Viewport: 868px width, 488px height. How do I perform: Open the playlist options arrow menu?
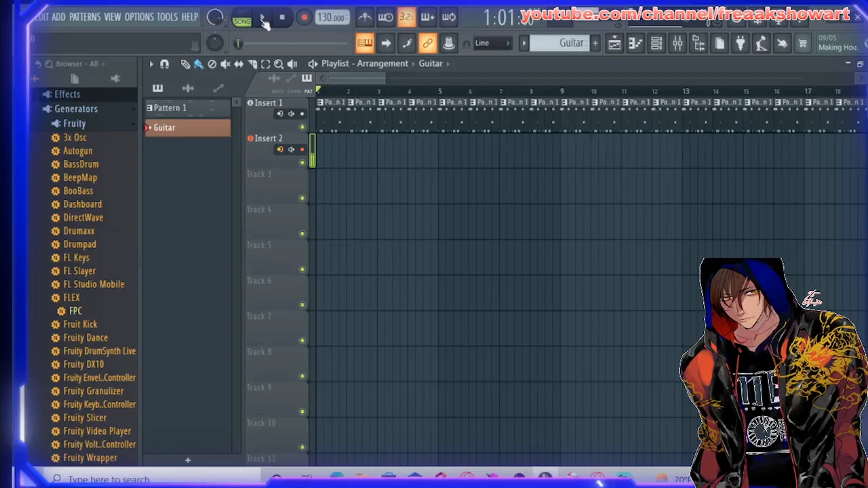pos(151,64)
